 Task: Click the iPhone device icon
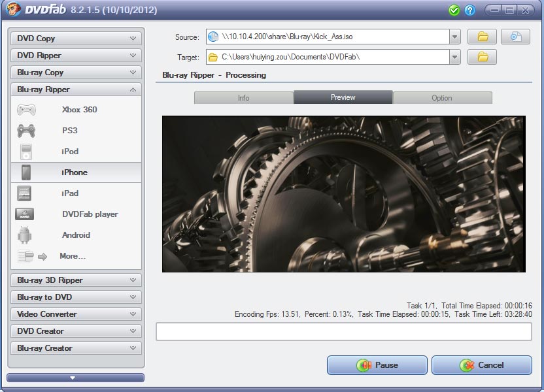26,172
